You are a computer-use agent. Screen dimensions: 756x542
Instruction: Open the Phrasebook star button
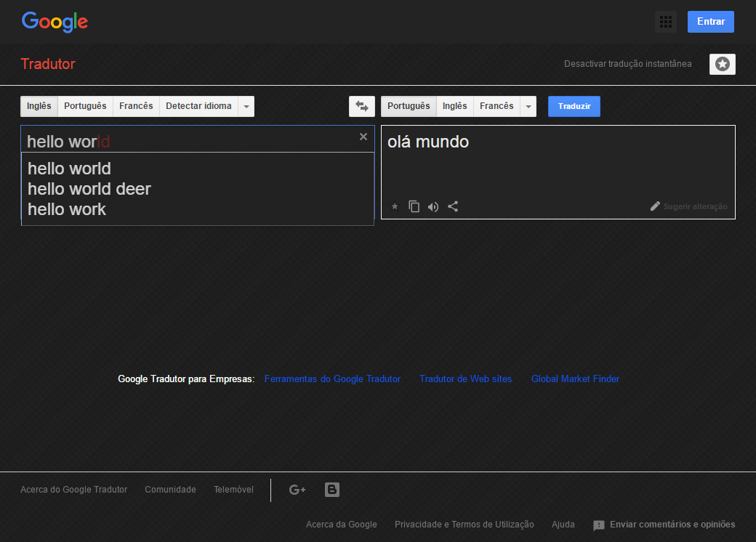pyautogui.click(x=723, y=64)
